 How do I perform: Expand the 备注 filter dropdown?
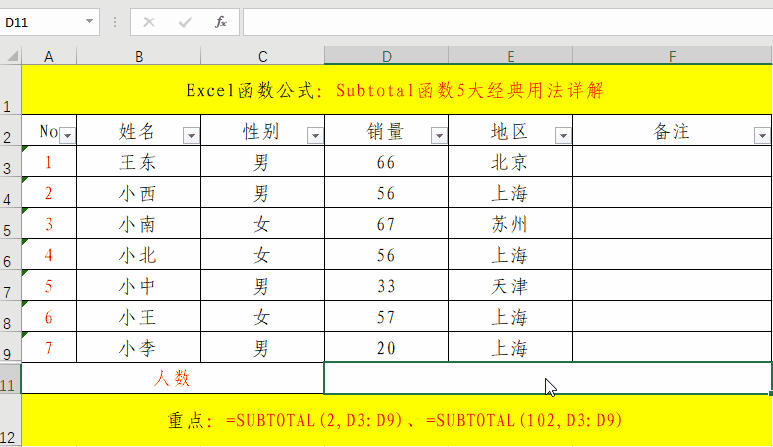pyautogui.click(x=762, y=135)
